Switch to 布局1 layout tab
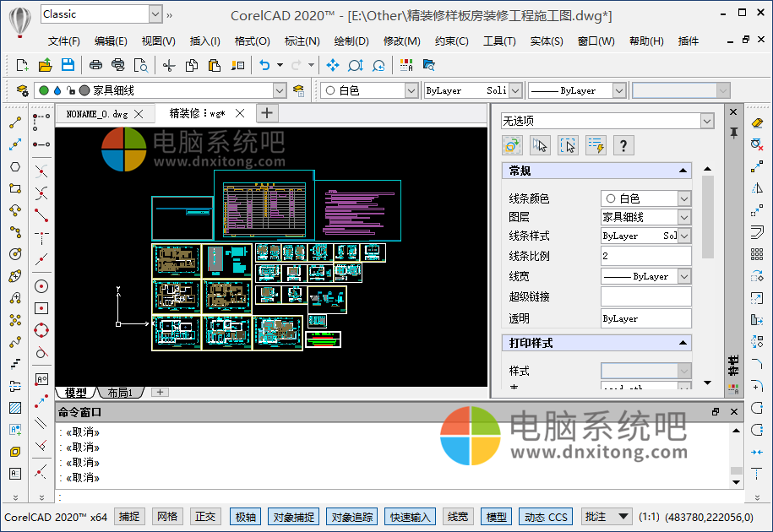The width and height of the screenshot is (773, 532). 120,393
